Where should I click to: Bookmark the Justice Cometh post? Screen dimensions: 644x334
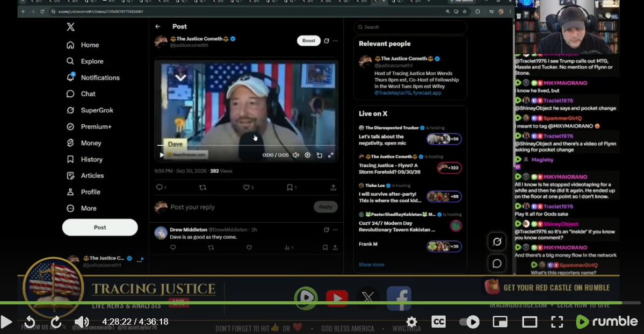coord(290,188)
